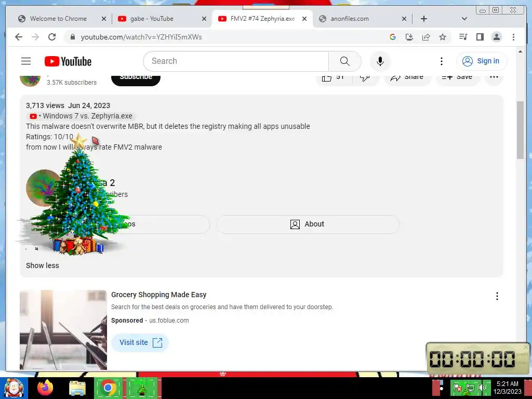Screen dimensions: 532x399
Task: Click the Grocery Shopping ad thumbnail
Action: 63,330
